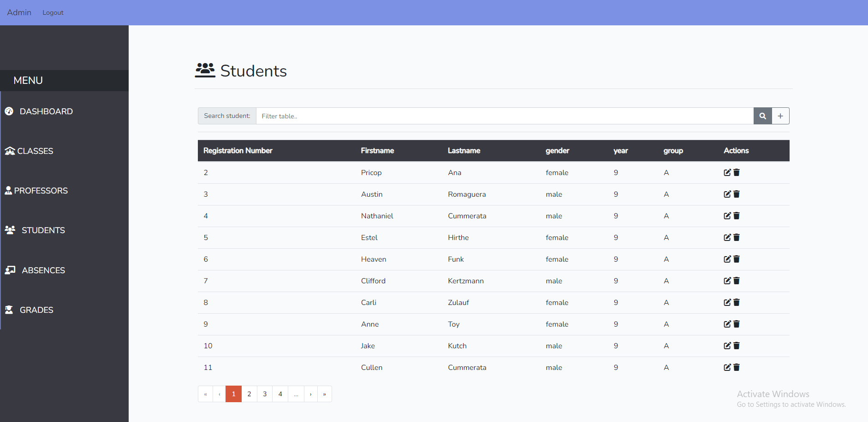This screenshot has height=422, width=868.
Task: Select the Classes icon in the sidebar
Action: click(10, 151)
